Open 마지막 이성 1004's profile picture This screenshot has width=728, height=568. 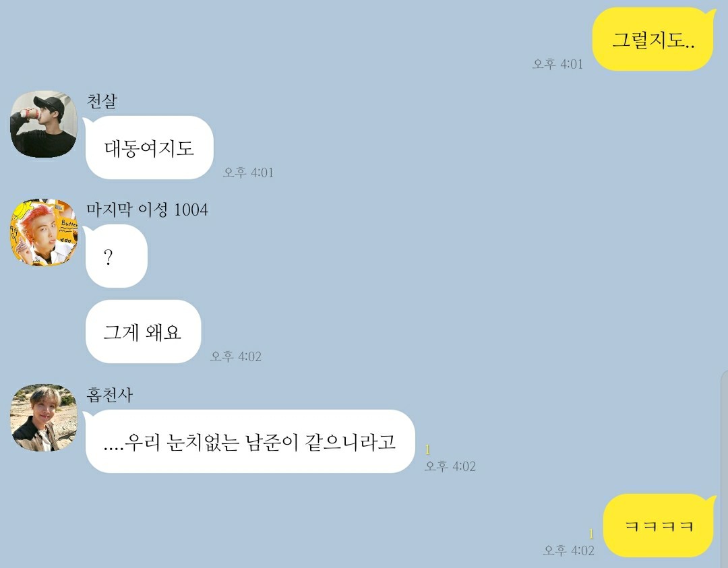click(44, 233)
